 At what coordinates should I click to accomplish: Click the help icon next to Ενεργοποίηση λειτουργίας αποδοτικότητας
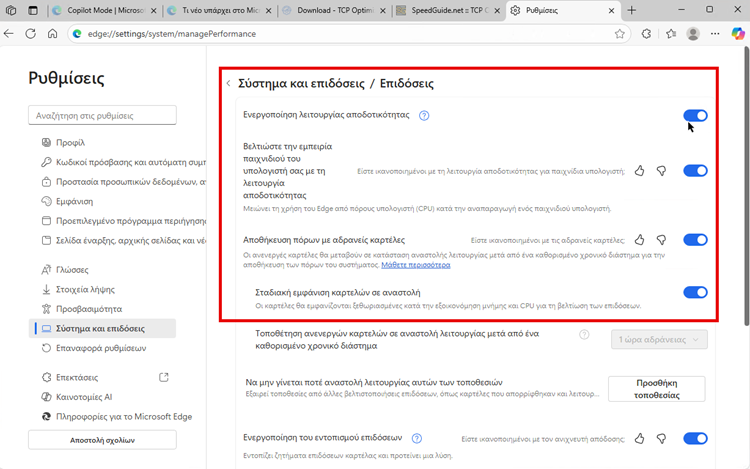point(424,116)
